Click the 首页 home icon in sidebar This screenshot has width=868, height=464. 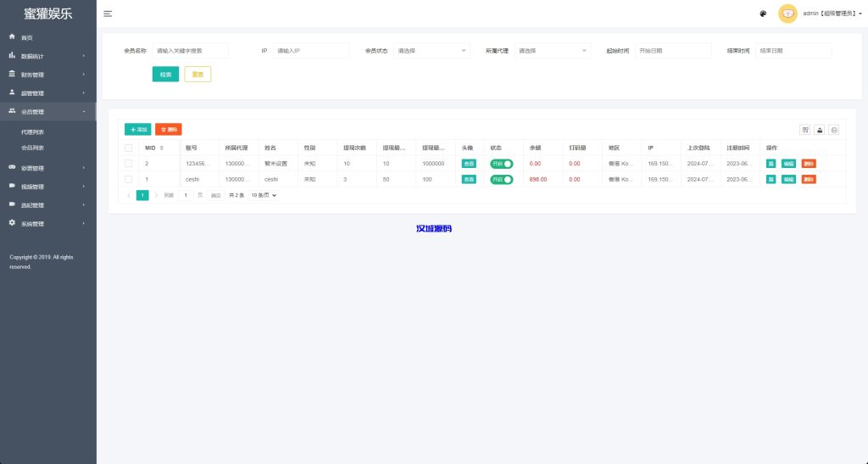tap(12, 37)
